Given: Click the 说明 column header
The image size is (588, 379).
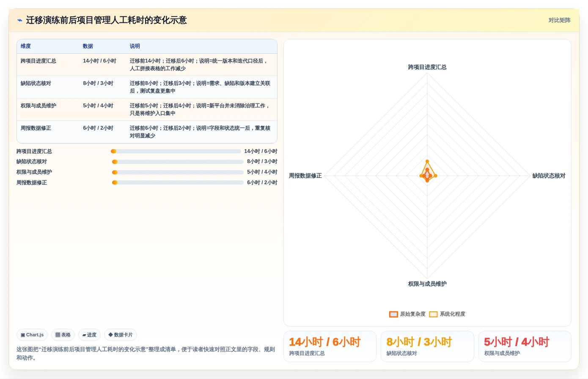Looking at the screenshot, I should (135, 46).
